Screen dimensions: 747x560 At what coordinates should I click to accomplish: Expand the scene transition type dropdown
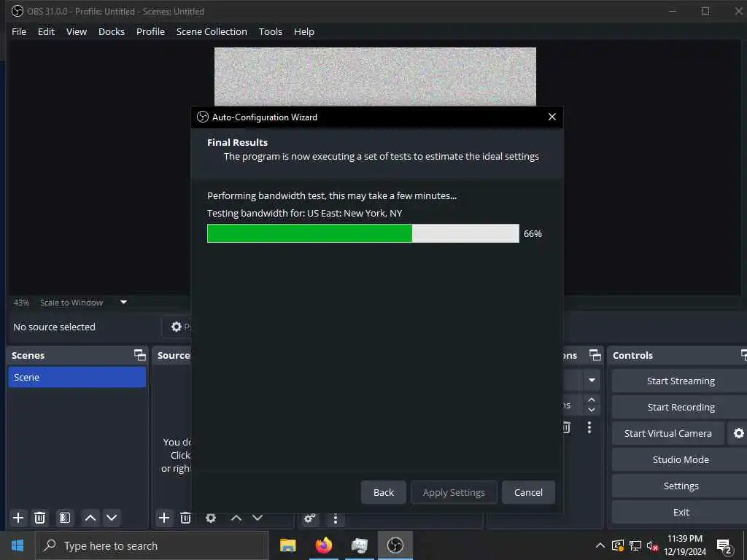[592, 381]
